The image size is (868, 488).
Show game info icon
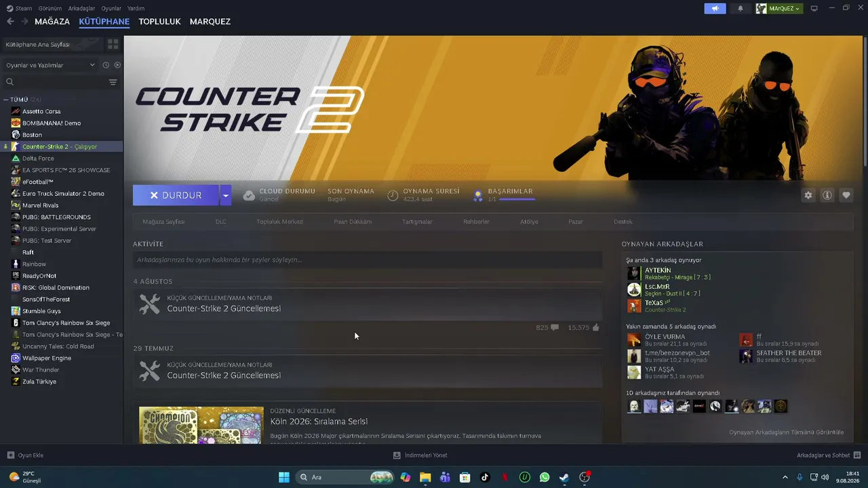point(827,195)
